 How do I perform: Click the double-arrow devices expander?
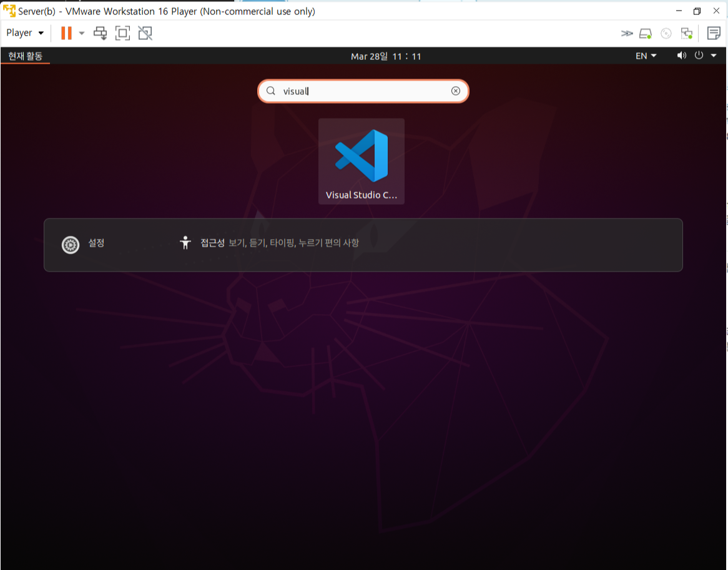[x=627, y=34]
